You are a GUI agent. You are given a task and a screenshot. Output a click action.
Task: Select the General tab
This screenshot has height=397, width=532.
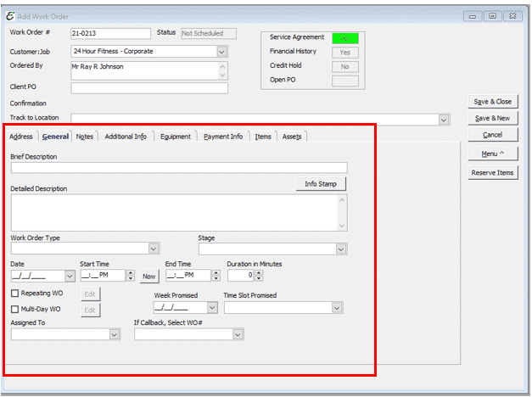point(55,137)
